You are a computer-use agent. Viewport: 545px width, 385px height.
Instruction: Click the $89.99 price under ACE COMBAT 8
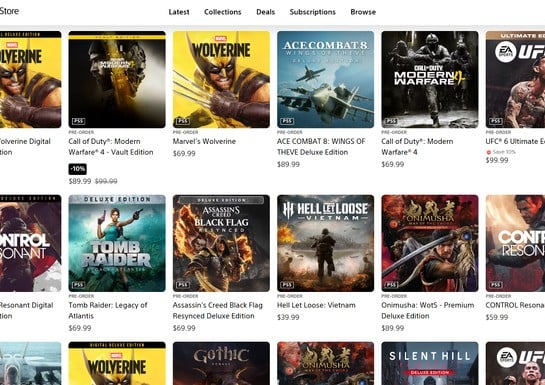(288, 164)
